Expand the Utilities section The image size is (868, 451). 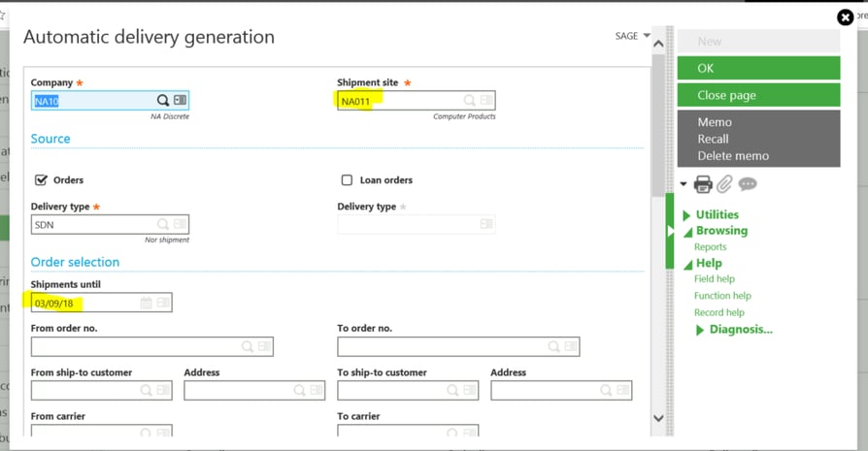(717, 214)
